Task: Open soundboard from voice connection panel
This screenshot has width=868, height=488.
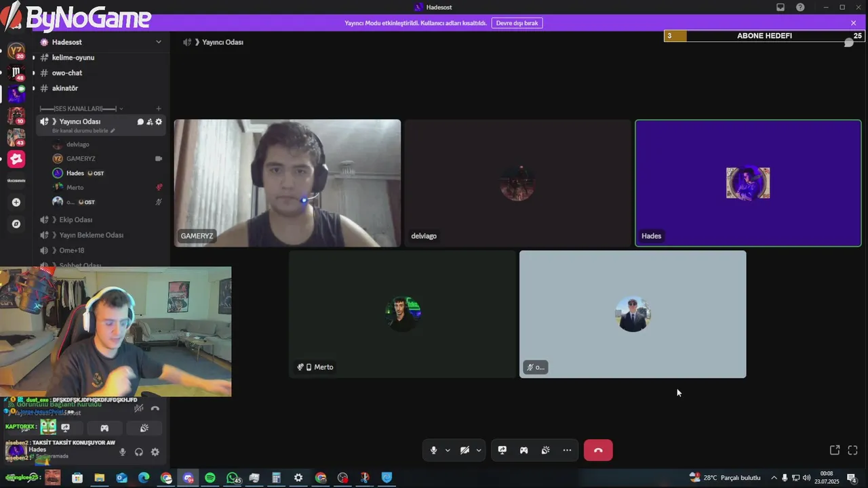Action: [144, 428]
